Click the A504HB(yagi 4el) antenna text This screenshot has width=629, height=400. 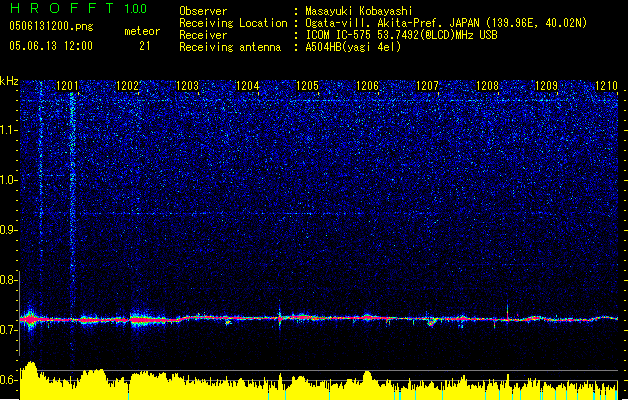tap(353, 47)
